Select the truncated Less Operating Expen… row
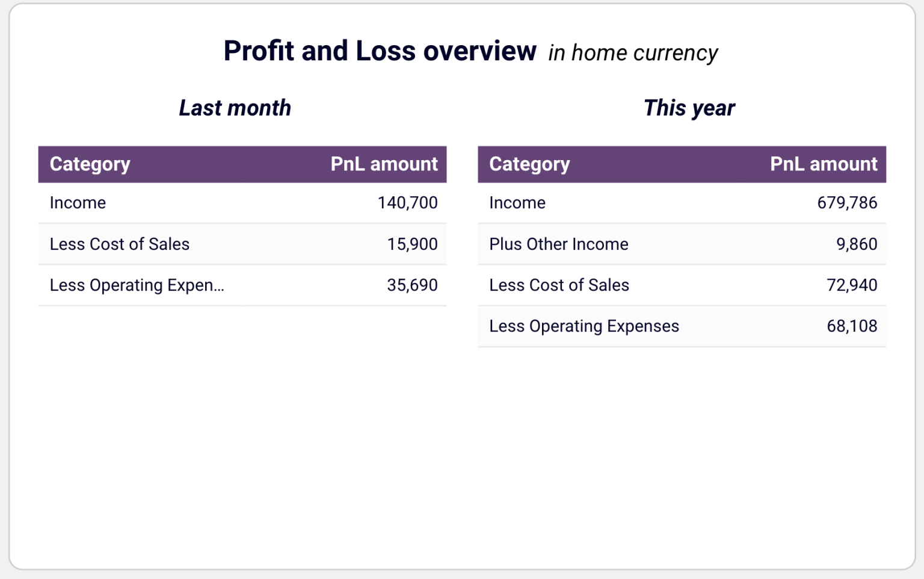 137,285
